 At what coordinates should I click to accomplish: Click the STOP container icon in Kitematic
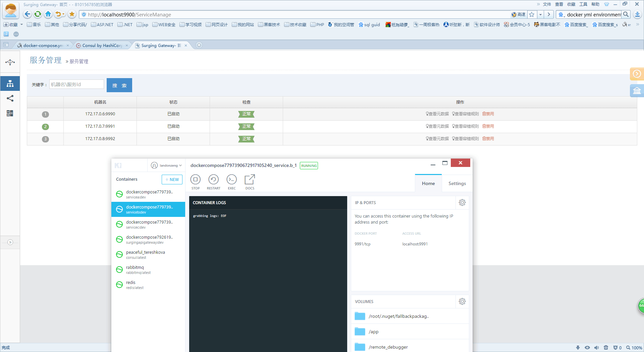tap(196, 180)
